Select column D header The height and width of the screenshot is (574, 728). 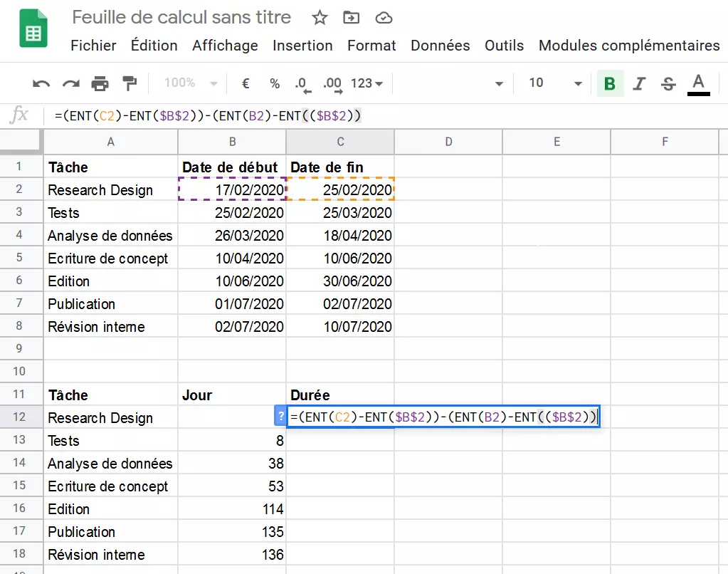[x=448, y=142]
